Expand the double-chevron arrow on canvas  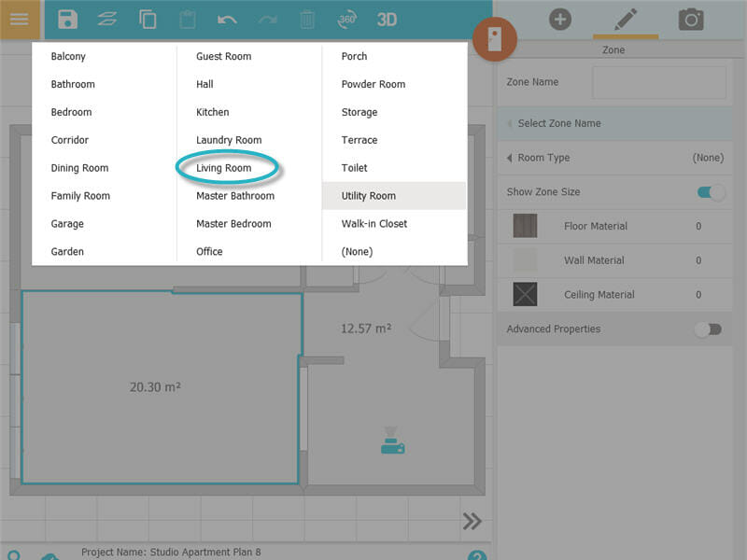click(472, 521)
